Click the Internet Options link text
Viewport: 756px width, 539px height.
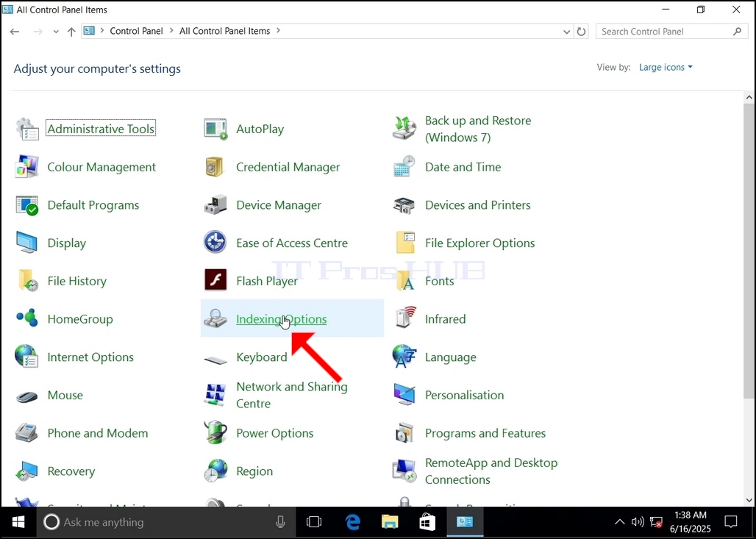point(90,357)
